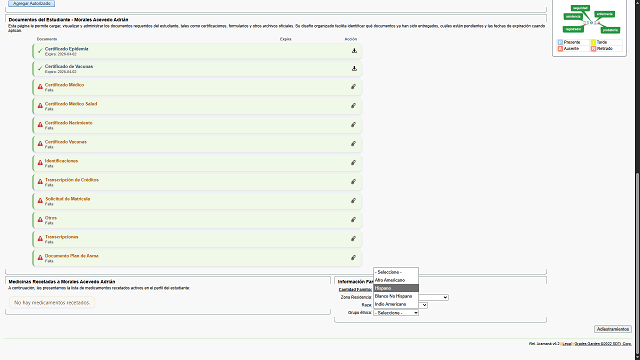
Task: Click warning triangle beside Solicitud de Matrícula
Action: click(40, 200)
